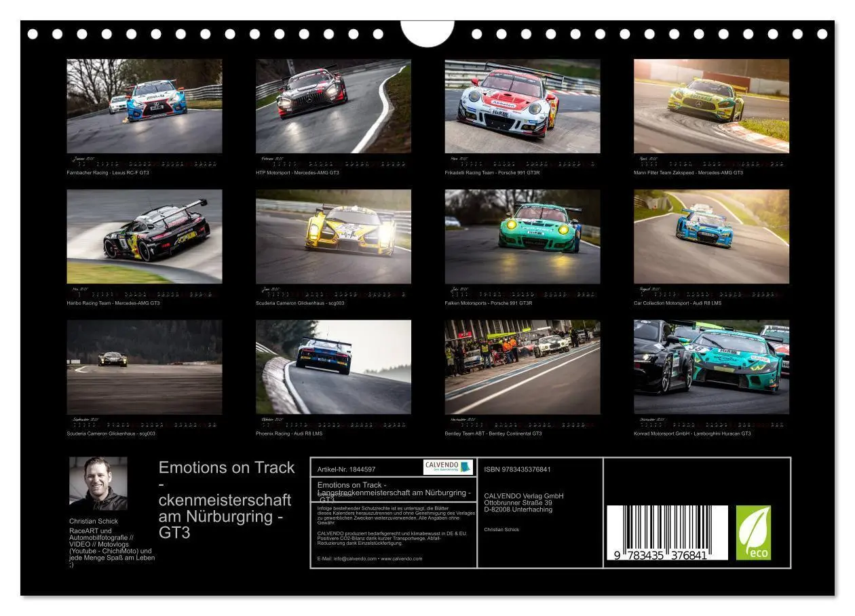
Task: Click the CALVENDO logo badge
Action: (x=448, y=467)
